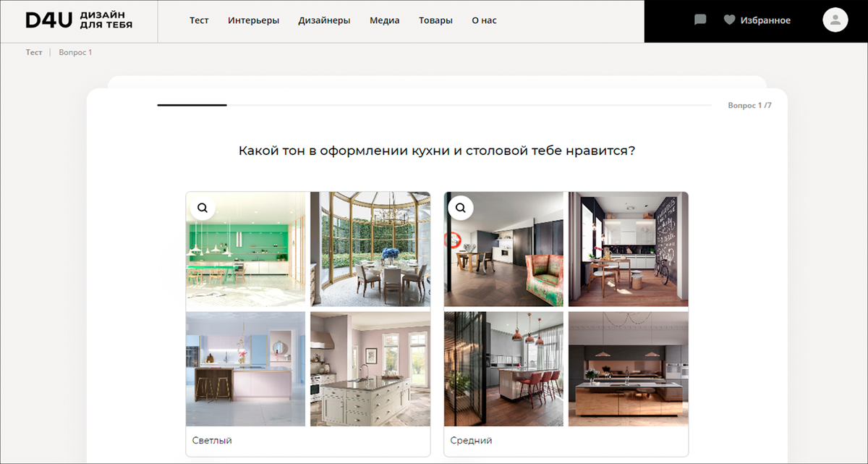The height and width of the screenshot is (464, 868).
Task: Select the white kitchen island photo
Action: [370, 369]
